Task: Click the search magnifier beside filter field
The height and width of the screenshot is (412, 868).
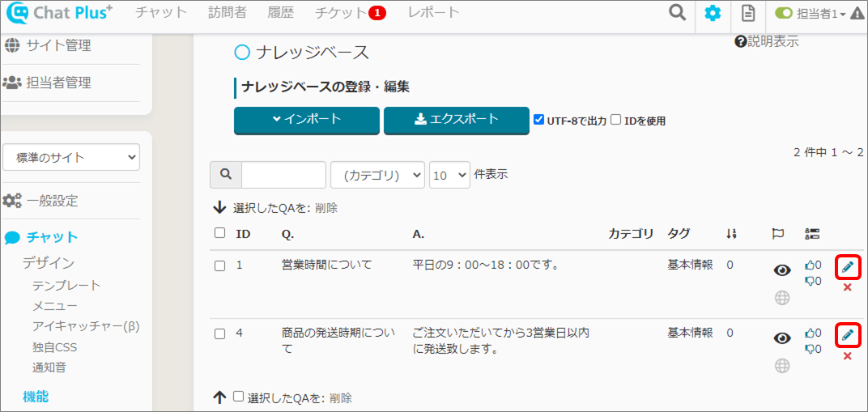Action: (225, 175)
